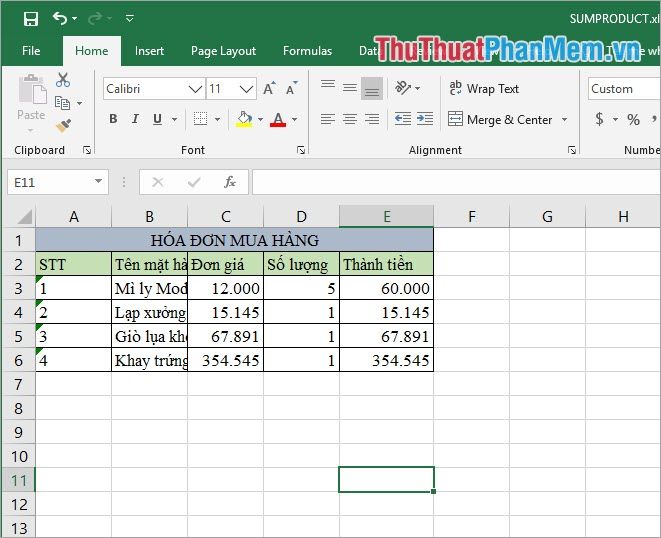Select row 11 header
The image size is (661, 538).
click(x=19, y=480)
